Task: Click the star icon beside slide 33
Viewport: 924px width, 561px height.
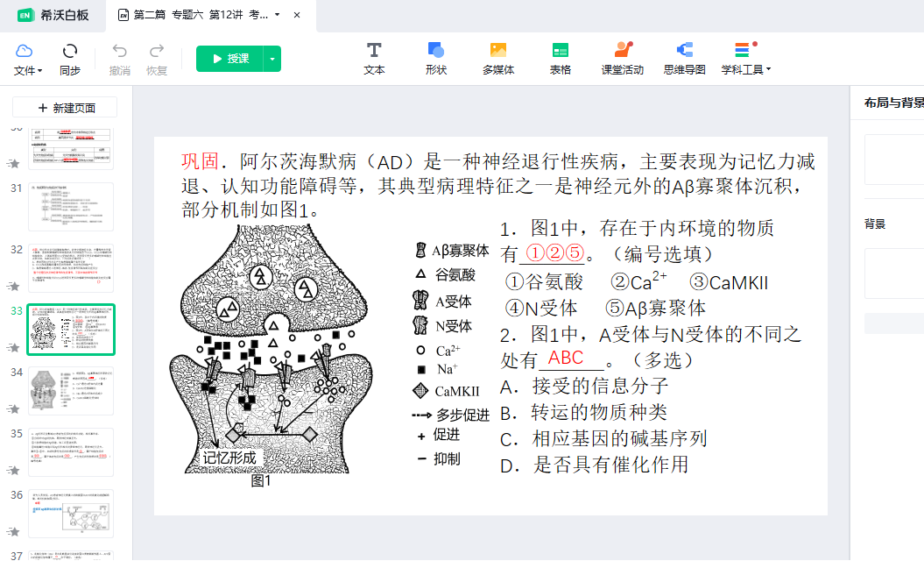Action: click(x=13, y=347)
